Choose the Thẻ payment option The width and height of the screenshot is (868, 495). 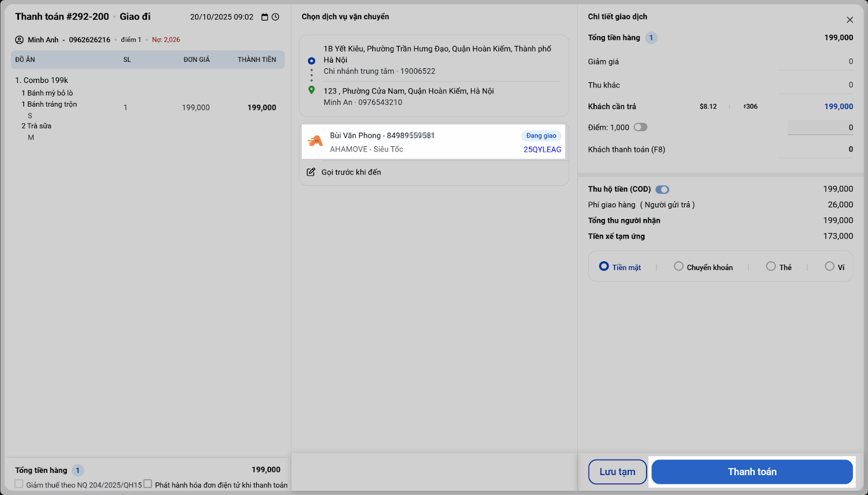pyautogui.click(x=771, y=266)
